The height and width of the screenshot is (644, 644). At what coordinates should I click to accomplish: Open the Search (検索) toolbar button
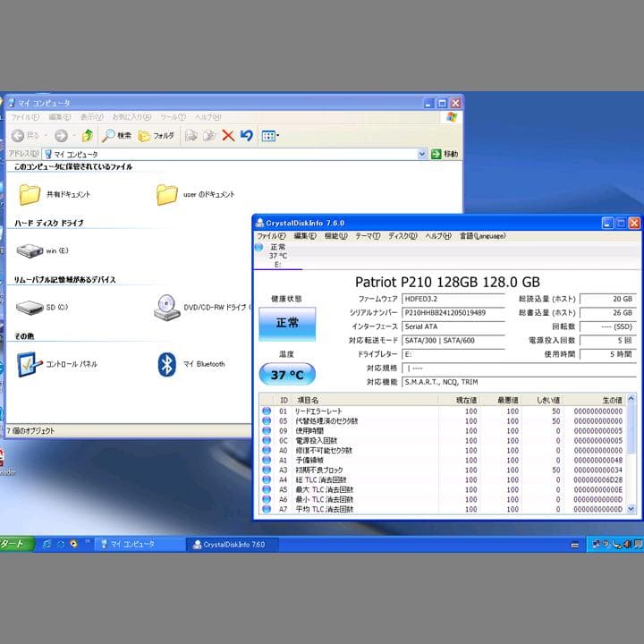(116, 136)
